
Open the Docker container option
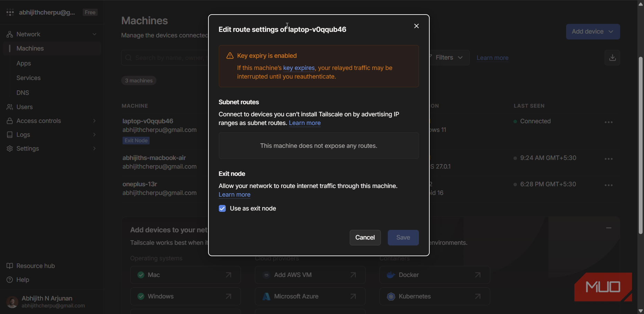point(435,275)
